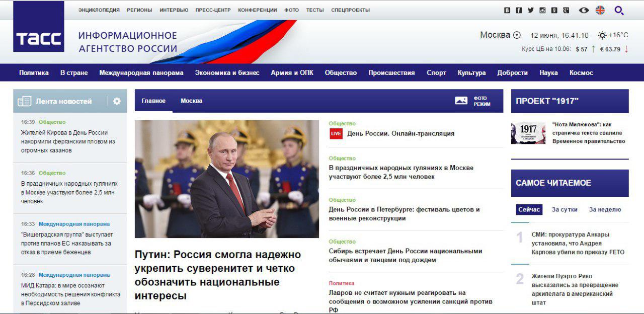Open site search with magnifier icon

pos(619,10)
